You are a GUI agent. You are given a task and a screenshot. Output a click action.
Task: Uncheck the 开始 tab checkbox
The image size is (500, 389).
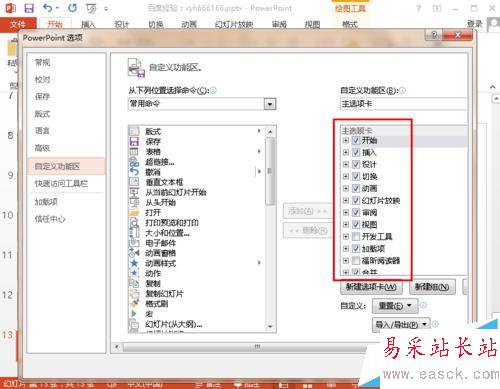coord(356,140)
